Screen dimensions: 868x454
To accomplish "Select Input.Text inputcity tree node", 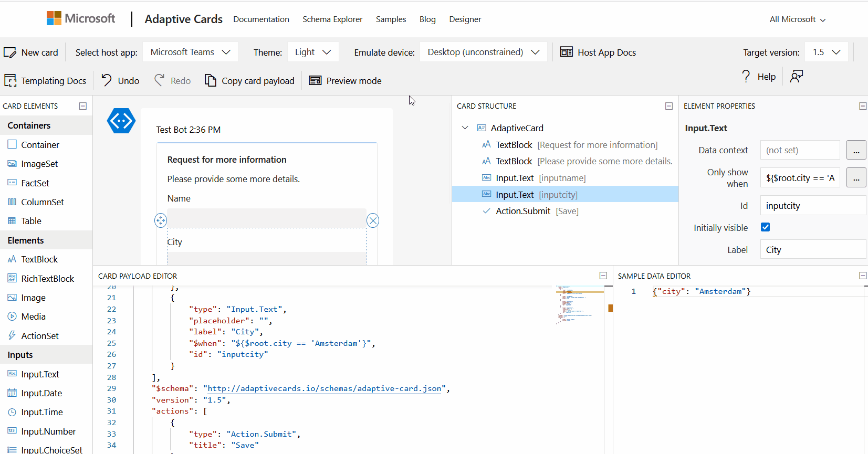I will point(565,194).
